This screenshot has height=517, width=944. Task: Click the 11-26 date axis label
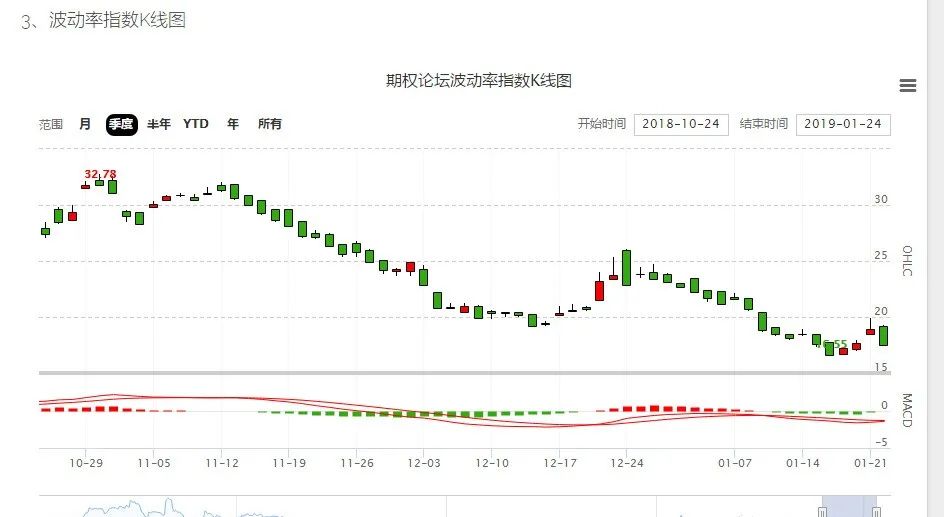click(x=357, y=463)
